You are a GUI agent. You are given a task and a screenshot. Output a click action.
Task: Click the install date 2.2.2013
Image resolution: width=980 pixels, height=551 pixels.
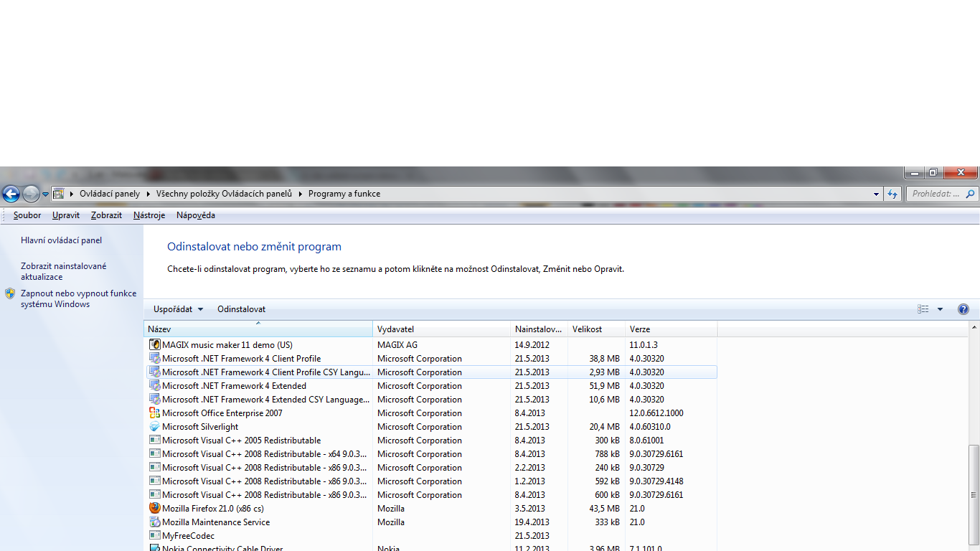click(529, 468)
